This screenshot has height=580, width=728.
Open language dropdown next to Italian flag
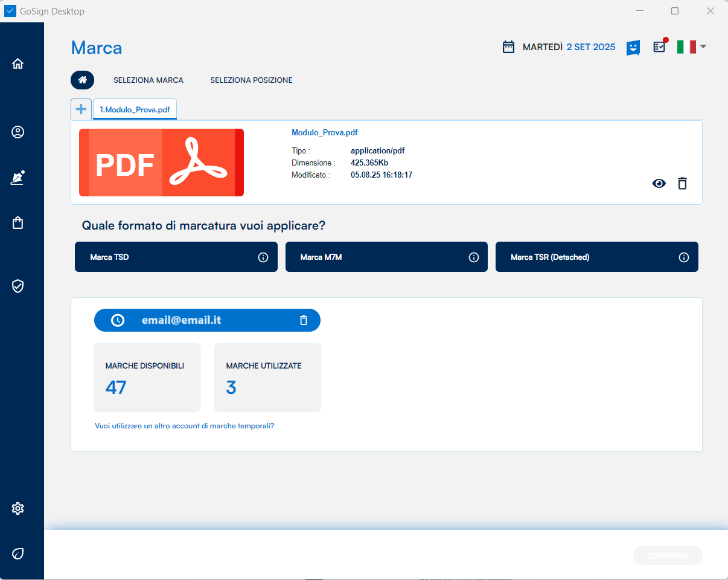coord(703,47)
